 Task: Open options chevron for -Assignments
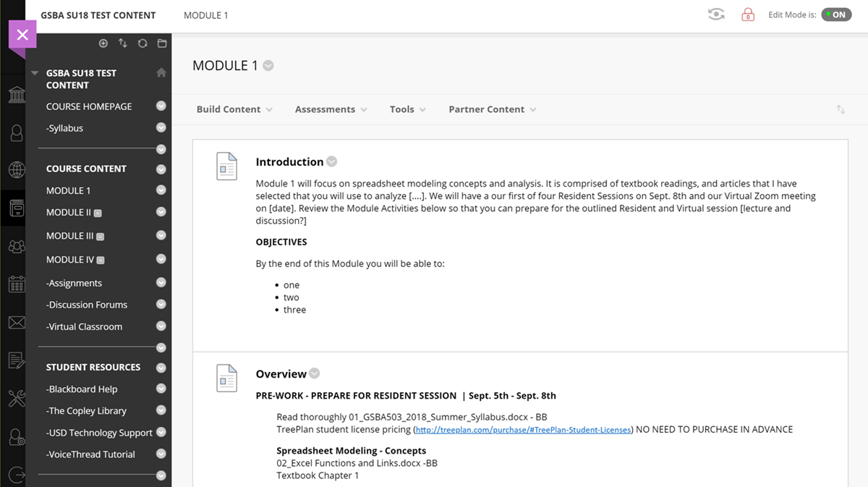click(x=161, y=282)
